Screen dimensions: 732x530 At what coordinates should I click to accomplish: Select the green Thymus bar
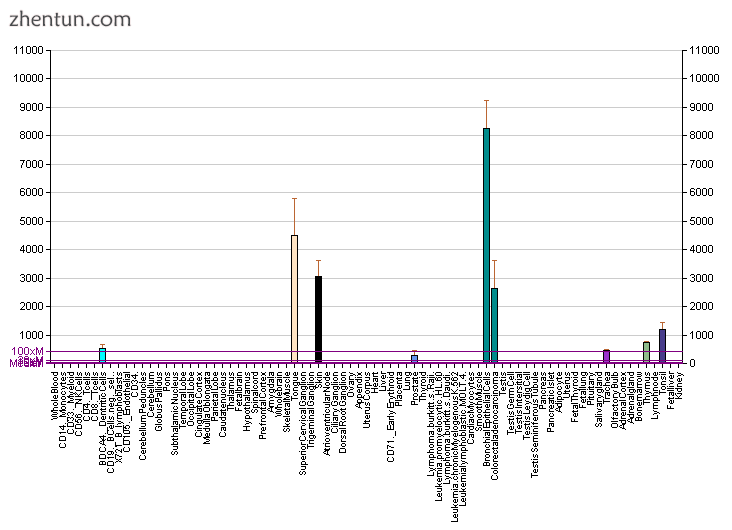click(647, 352)
